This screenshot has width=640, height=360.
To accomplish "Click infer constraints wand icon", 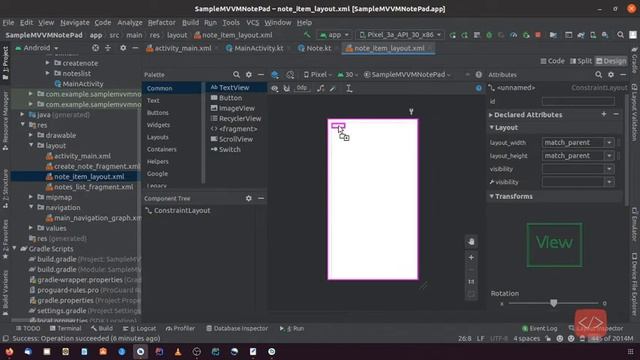I will coord(333,88).
